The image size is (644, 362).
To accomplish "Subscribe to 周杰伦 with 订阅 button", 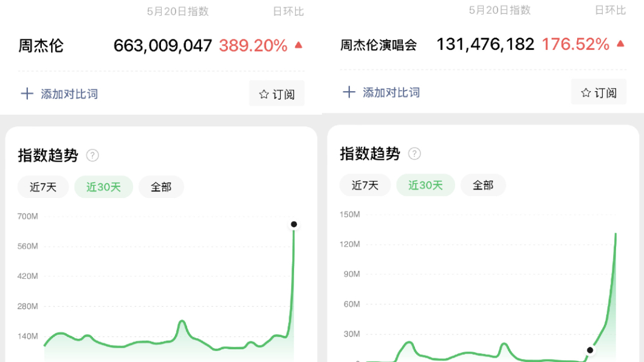I will click(x=277, y=94).
